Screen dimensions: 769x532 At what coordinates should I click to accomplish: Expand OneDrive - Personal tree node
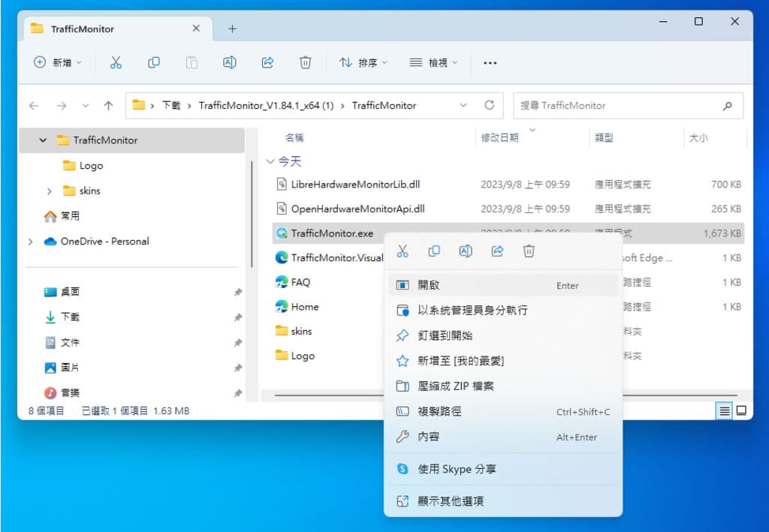pos(30,242)
